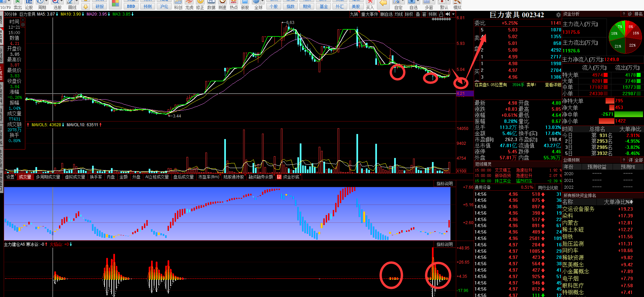Click the 排名 button in 资金分析 header

click(x=638, y=14)
